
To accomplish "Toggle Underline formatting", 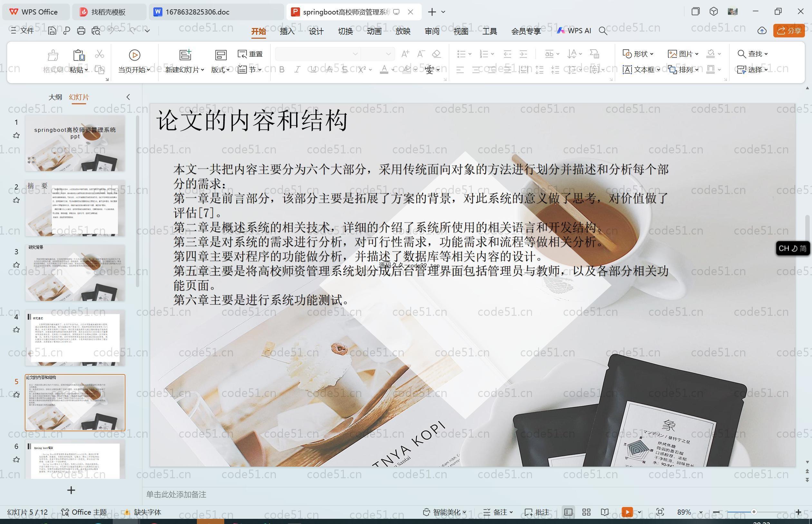I will [x=313, y=70].
